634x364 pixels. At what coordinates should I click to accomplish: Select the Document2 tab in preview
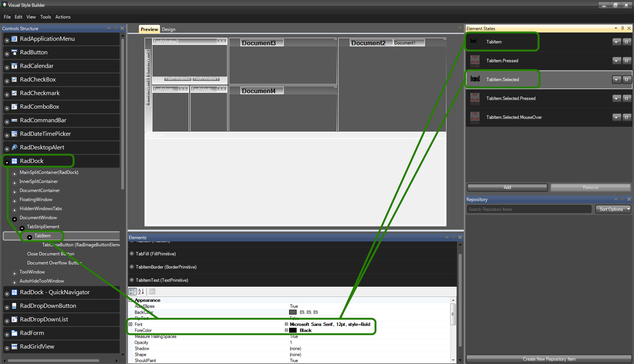click(x=372, y=43)
